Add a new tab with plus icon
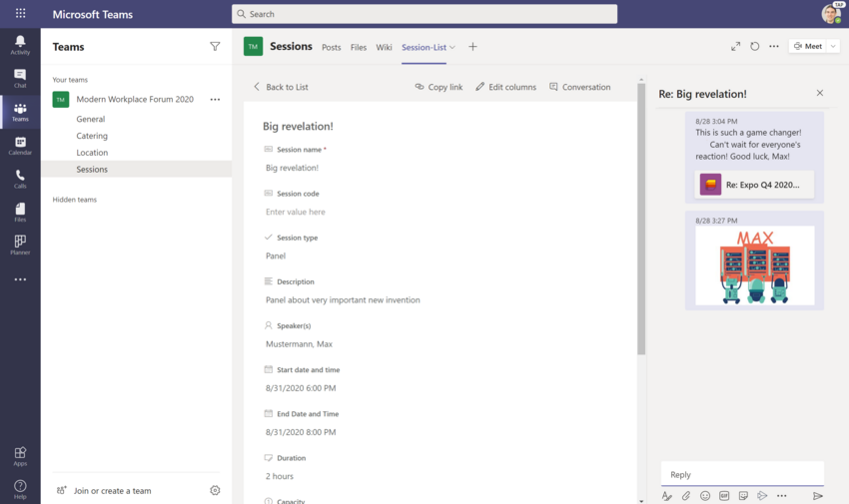This screenshot has width=849, height=504. tap(472, 47)
